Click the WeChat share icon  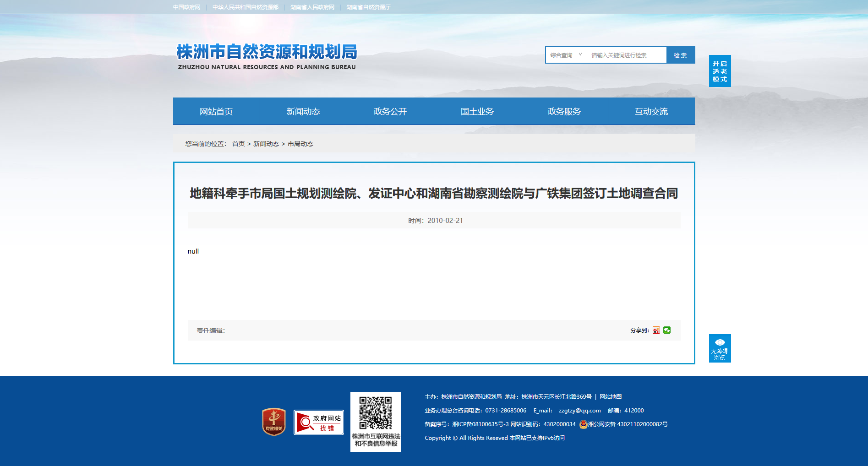coord(667,330)
